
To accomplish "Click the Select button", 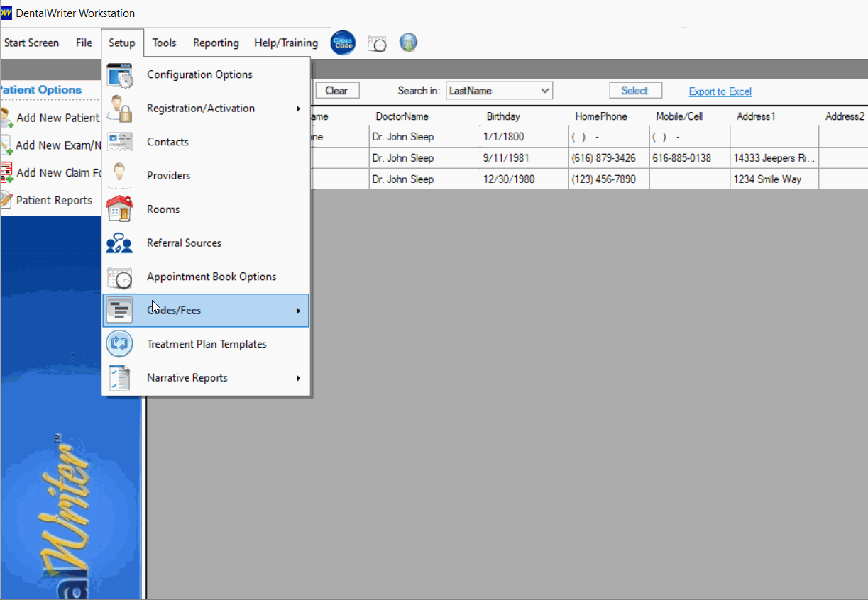I will [635, 91].
